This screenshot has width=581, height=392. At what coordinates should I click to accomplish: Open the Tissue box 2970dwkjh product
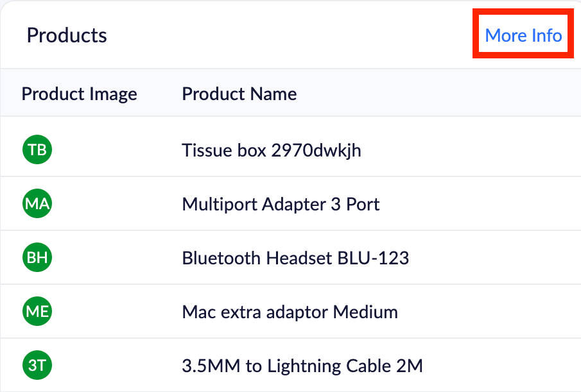[271, 150]
